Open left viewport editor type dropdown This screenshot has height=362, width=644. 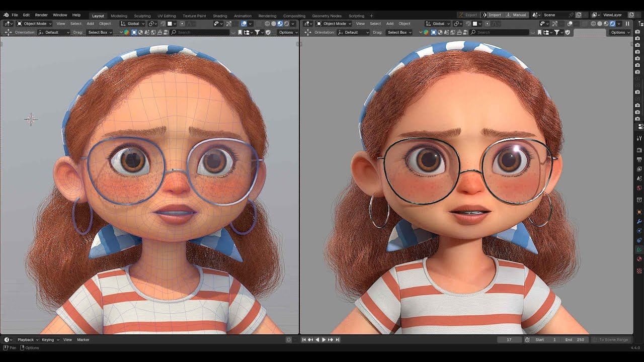click(x=8, y=24)
